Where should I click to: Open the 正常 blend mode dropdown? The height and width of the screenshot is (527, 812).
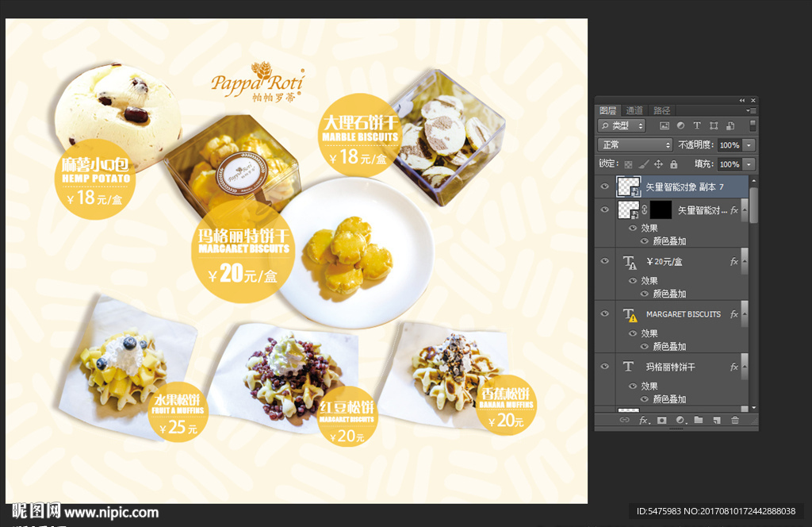point(635,145)
